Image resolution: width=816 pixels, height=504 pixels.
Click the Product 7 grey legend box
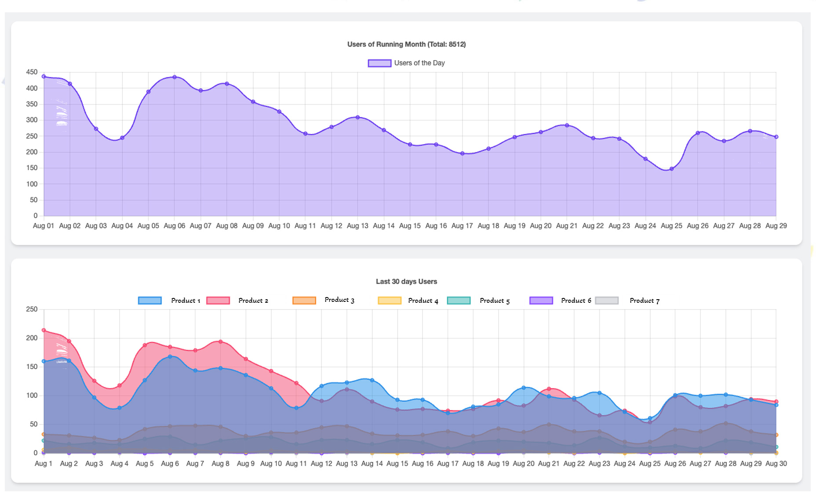(x=607, y=301)
